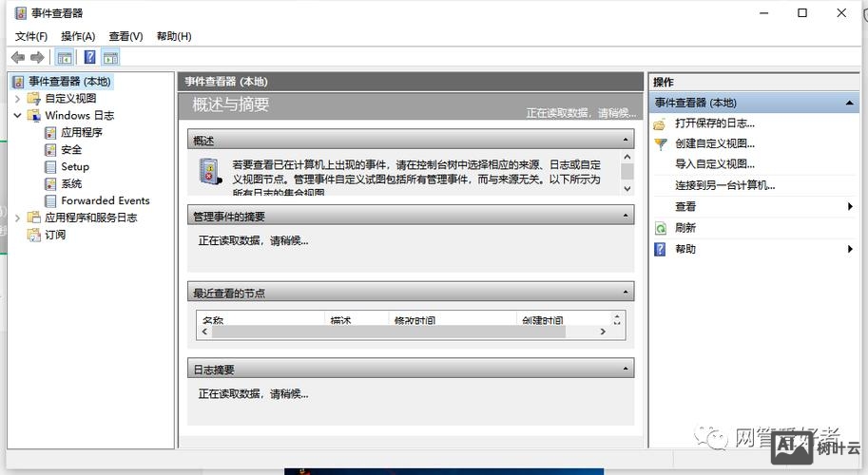This screenshot has width=868, height=475.
Task: Open the 帮助(H) menu
Action: point(174,36)
